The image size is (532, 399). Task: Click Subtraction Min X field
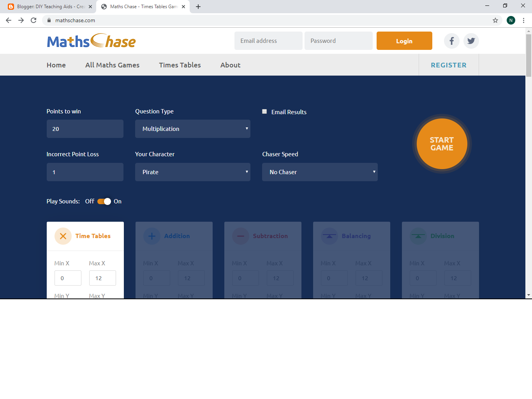pyautogui.click(x=245, y=278)
